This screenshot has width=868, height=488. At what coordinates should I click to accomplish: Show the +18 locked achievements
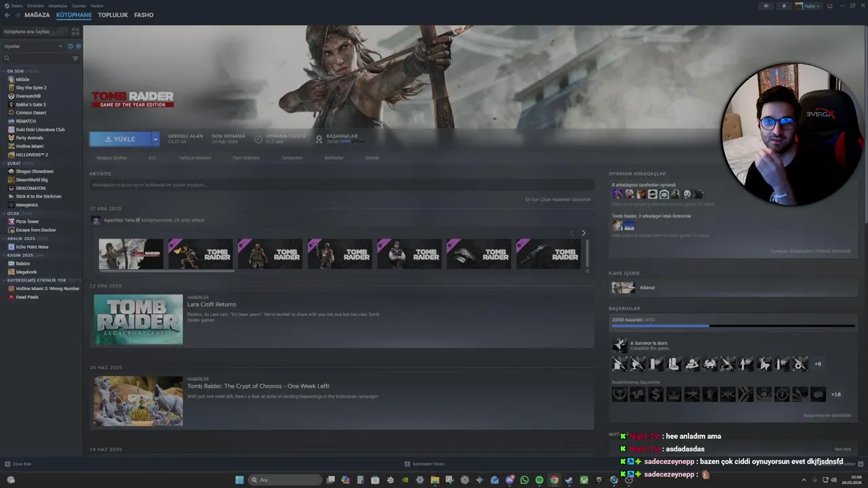(x=835, y=394)
